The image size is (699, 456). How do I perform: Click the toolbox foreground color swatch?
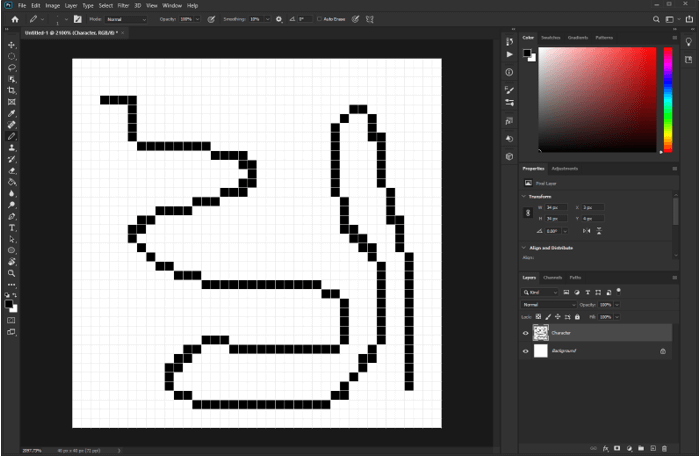8,304
